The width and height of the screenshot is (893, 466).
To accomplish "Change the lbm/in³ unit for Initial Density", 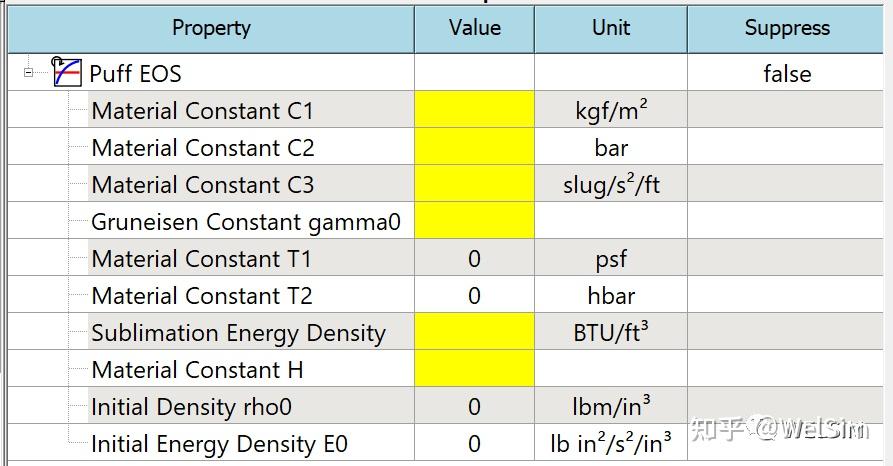I will coord(611,407).
